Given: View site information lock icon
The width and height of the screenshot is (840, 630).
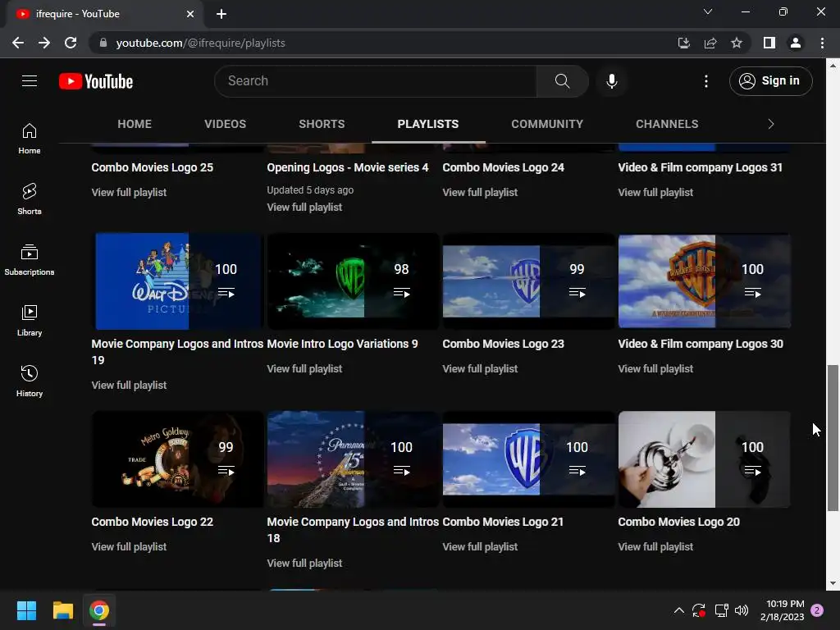Looking at the screenshot, I should 103,43.
